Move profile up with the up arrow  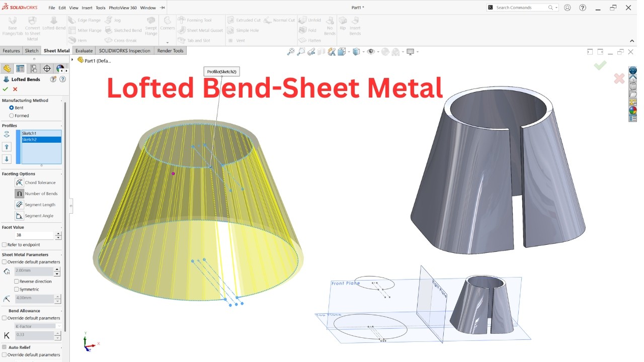point(7,147)
